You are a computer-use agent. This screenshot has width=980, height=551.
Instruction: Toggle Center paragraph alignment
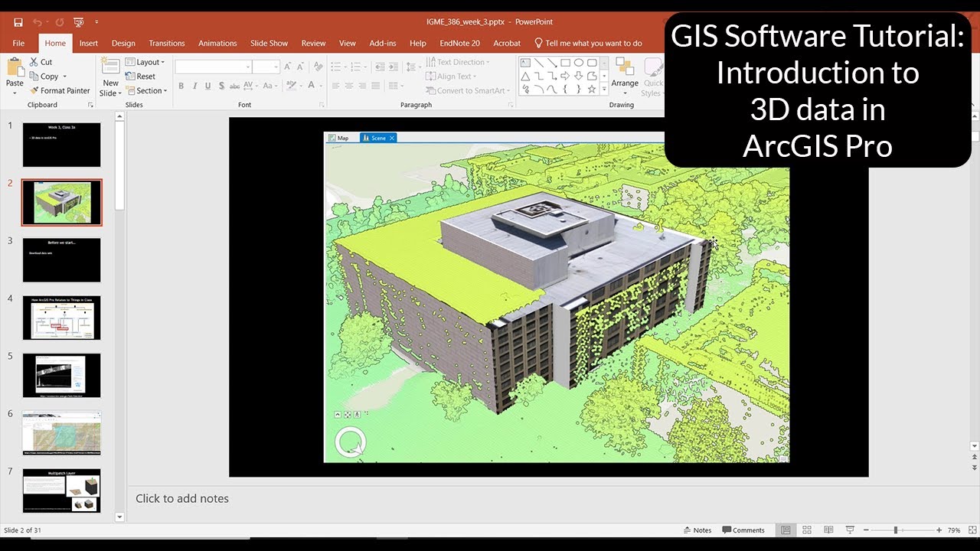point(349,86)
